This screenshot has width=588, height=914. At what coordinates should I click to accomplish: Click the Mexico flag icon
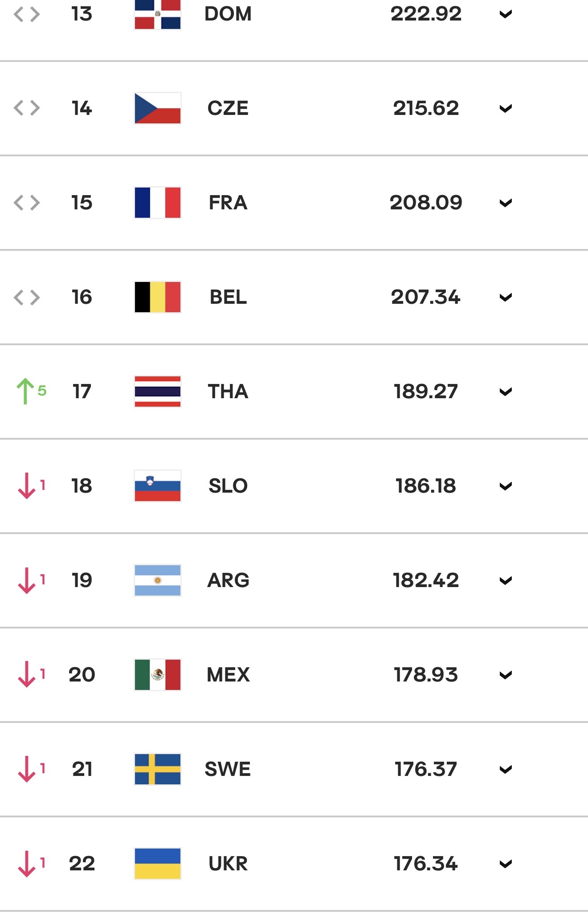(158, 675)
